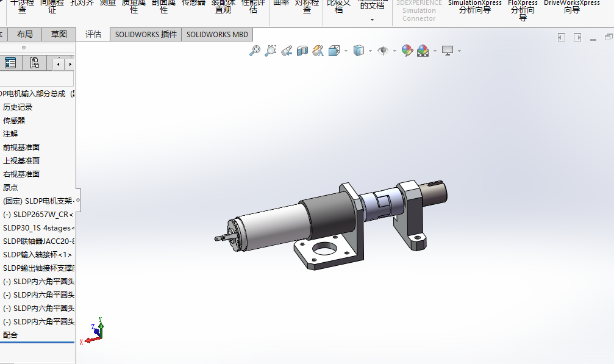
Task: Open the Dynamic Annotation Views icon
Action: 318,51
